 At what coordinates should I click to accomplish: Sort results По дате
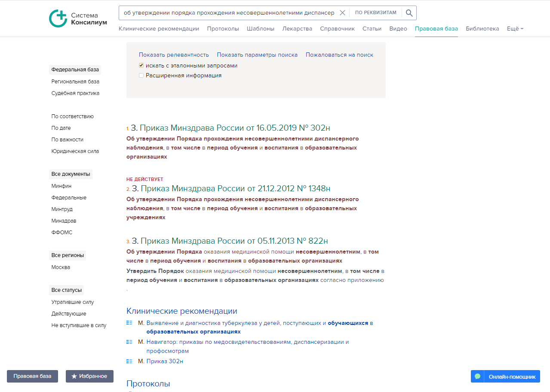pos(61,128)
